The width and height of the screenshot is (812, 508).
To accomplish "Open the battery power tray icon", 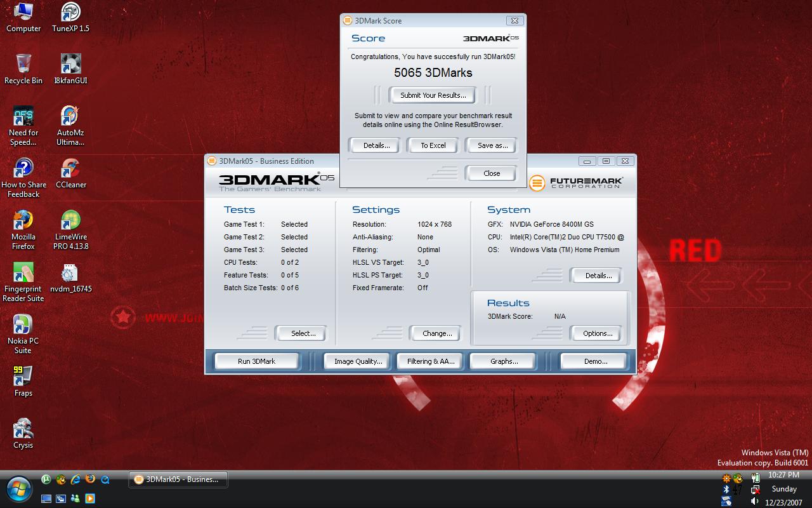I will pos(755,478).
